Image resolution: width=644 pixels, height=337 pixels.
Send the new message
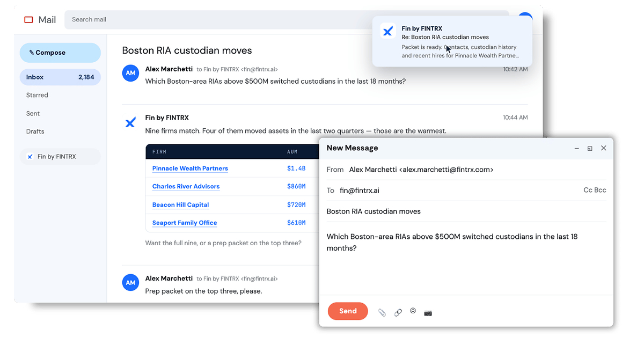[348, 311]
